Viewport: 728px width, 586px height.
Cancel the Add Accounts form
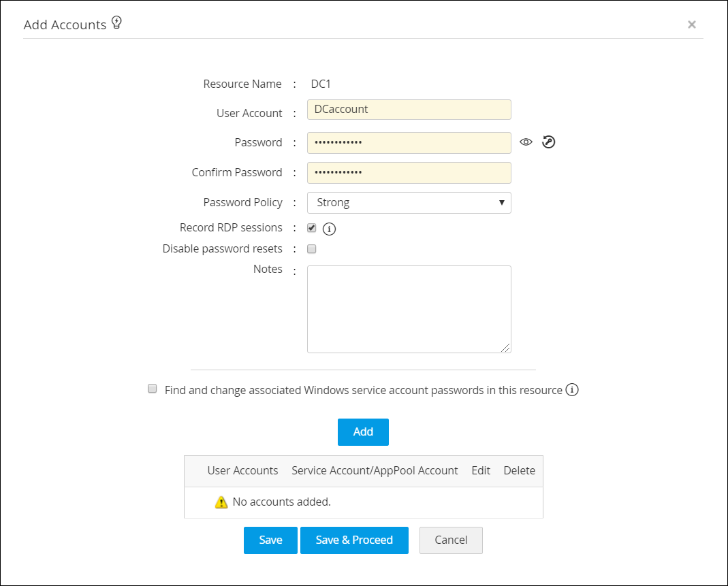point(451,540)
